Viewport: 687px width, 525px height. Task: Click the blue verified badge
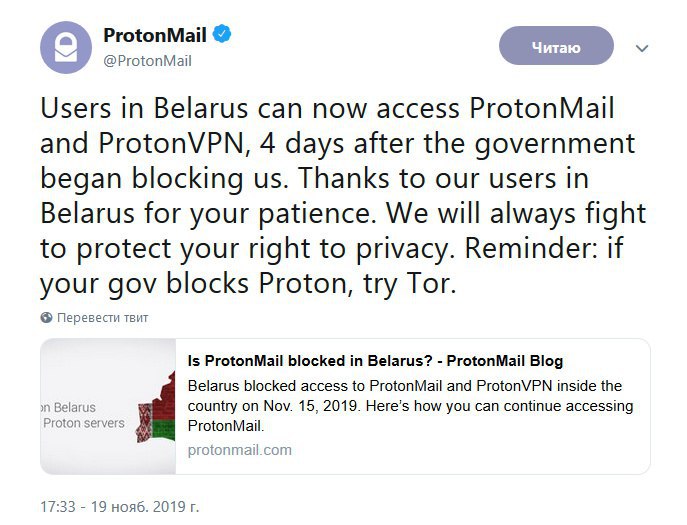tap(223, 35)
